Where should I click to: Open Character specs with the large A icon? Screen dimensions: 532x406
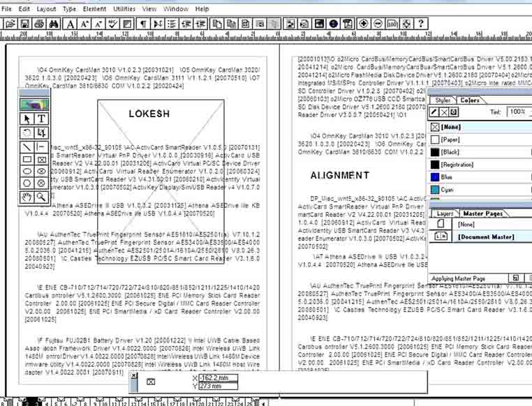pos(70,24)
